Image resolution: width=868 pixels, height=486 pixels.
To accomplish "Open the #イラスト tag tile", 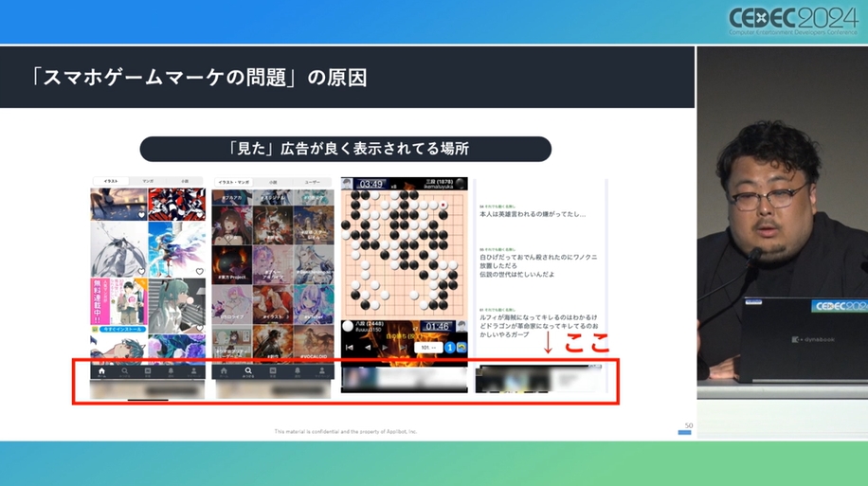I will [x=272, y=303].
